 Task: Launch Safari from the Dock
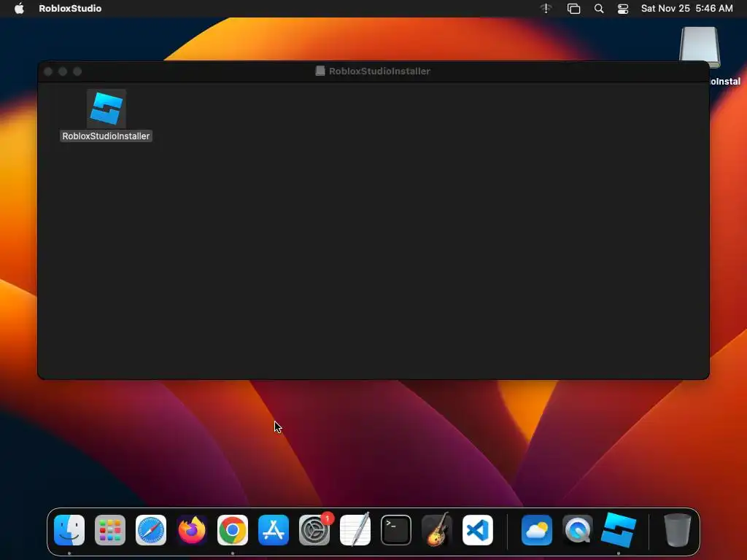[x=151, y=530]
